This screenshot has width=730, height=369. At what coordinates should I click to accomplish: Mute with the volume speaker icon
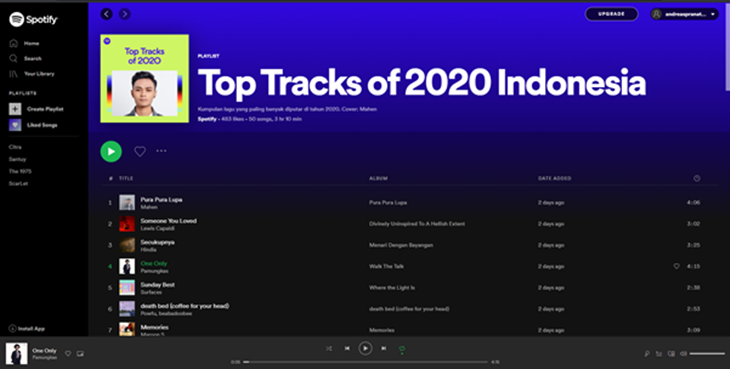(x=683, y=354)
